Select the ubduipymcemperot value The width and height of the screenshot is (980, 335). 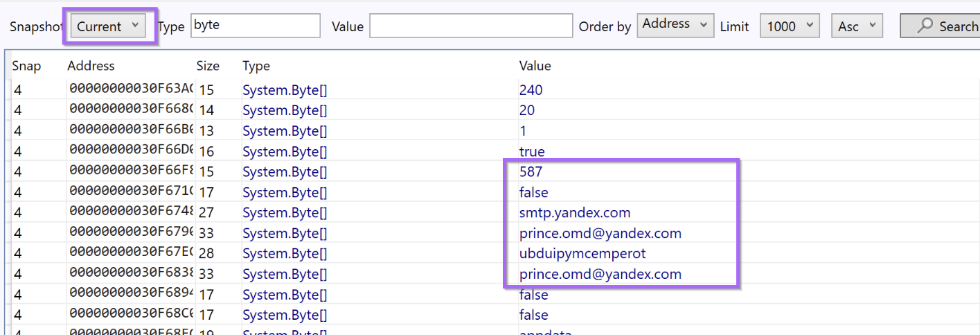[x=582, y=253]
